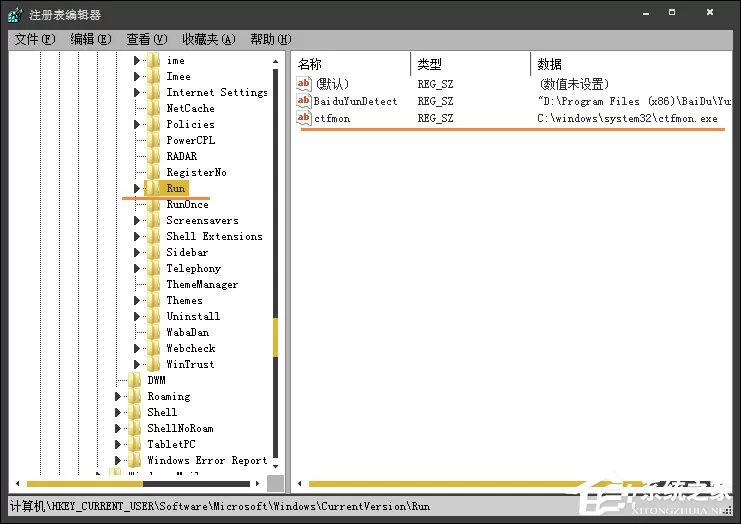741x524 pixels.
Task: Select the Windows Error Report key
Action: pos(207,460)
